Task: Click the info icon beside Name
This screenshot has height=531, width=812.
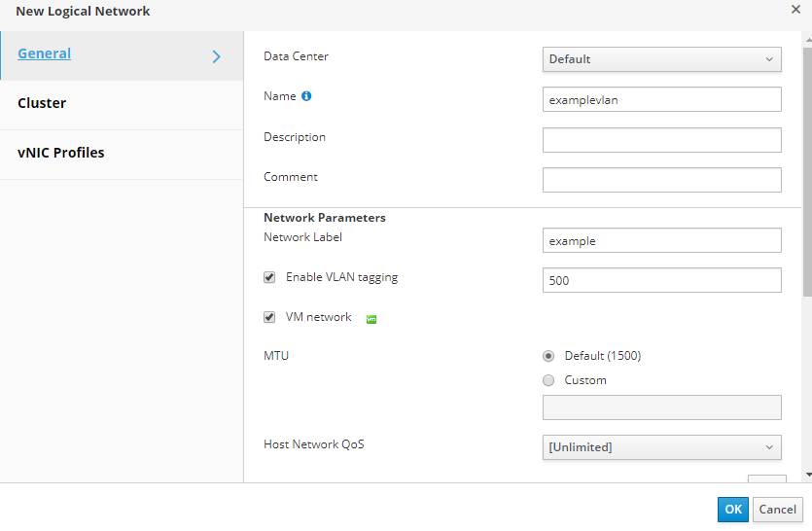Action: (x=306, y=96)
